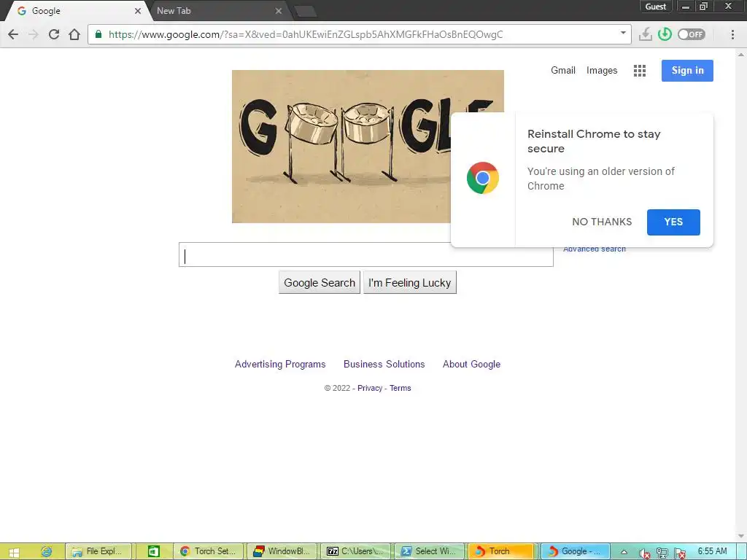Reload the page with the refresh icon

54,34
